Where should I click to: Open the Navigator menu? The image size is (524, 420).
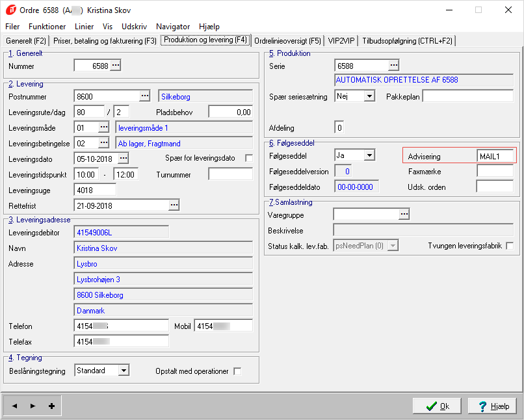click(173, 27)
